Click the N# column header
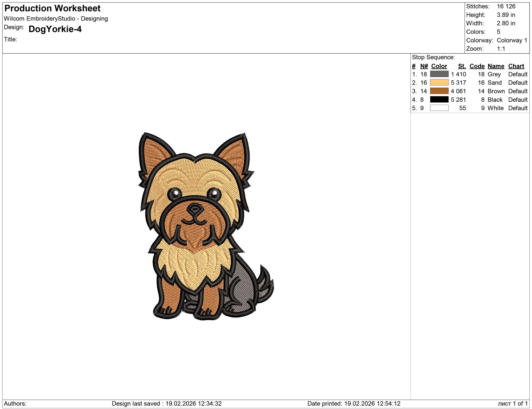532x409 pixels. tap(424, 66)
